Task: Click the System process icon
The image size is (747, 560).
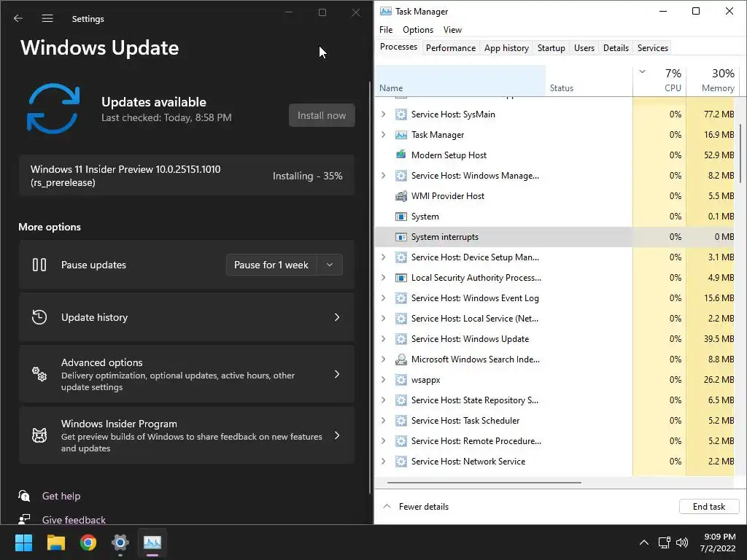Action: coord(401,217)
